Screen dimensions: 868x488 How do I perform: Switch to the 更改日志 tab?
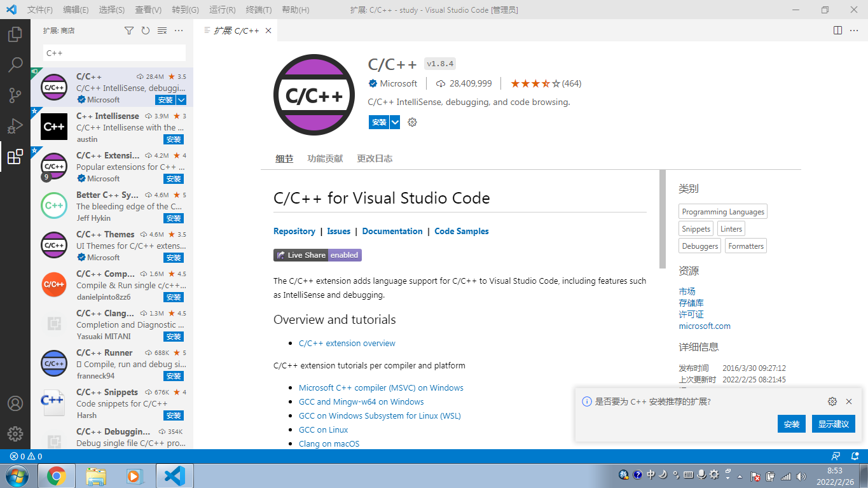point(375,158)
